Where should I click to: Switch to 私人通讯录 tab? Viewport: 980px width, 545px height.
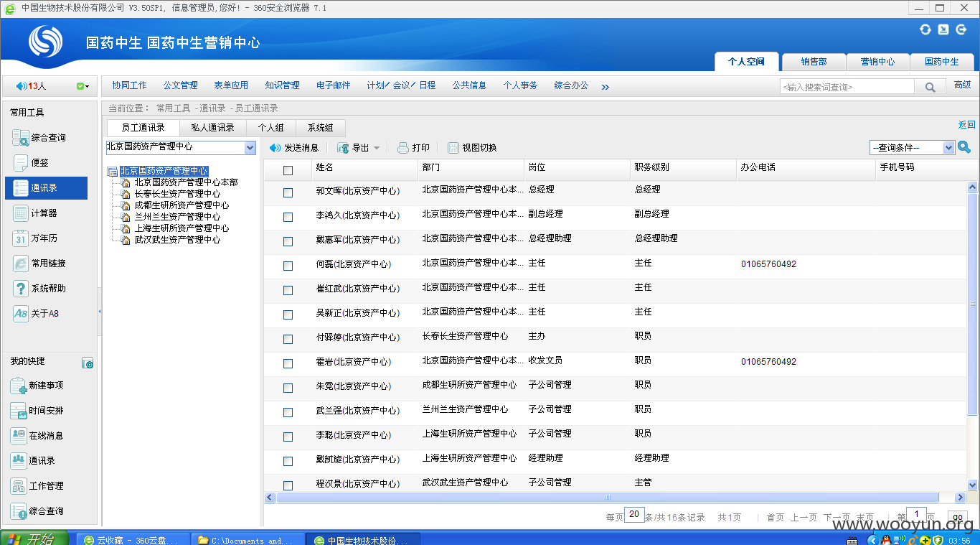pos(212,128)
